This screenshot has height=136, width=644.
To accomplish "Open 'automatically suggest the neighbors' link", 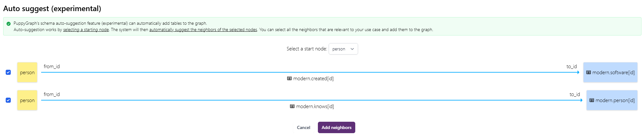I will point(203,29).
